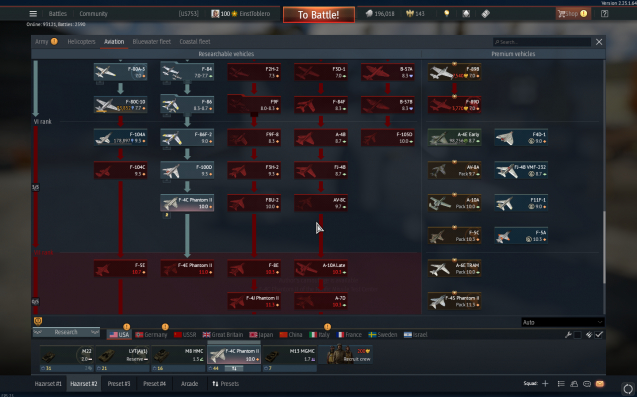Open the hamburger main menu icon

(33, 14)
